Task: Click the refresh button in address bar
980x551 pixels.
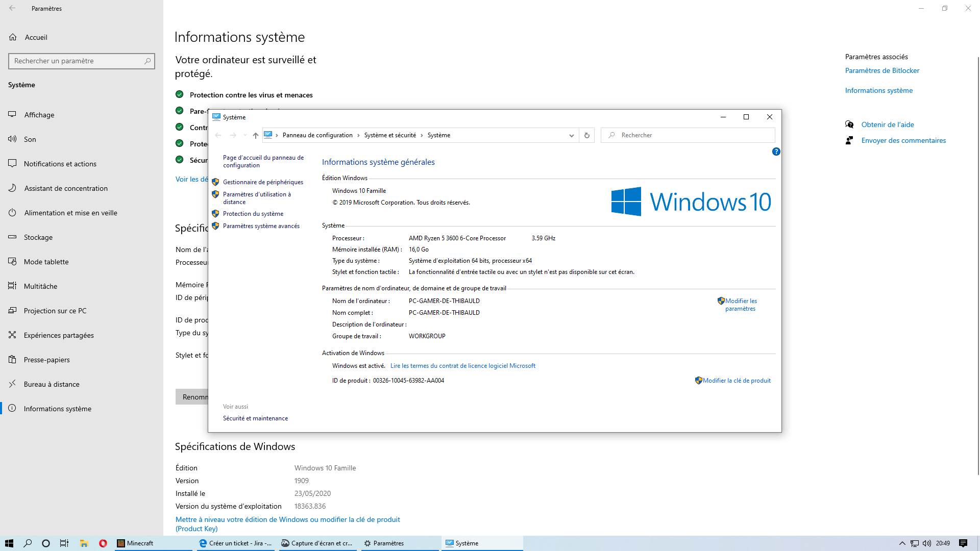Action: pyautogui.click(x=586, y=135)
